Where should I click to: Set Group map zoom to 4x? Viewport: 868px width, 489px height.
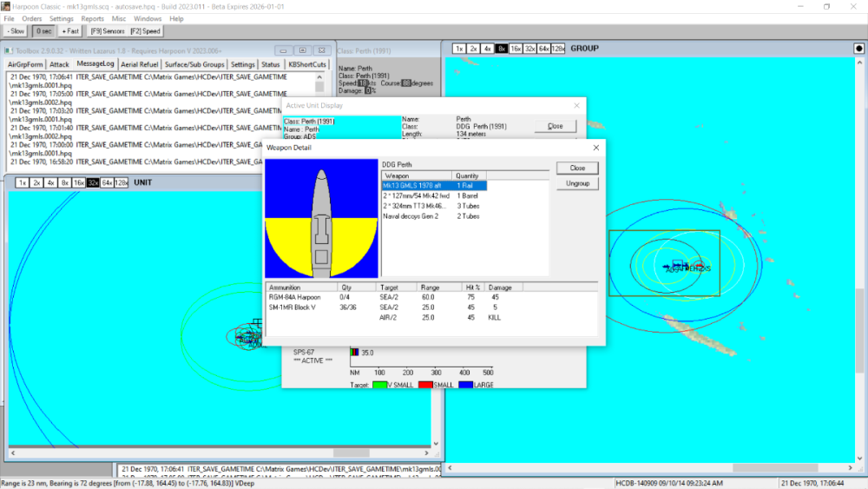pos(487,49)
